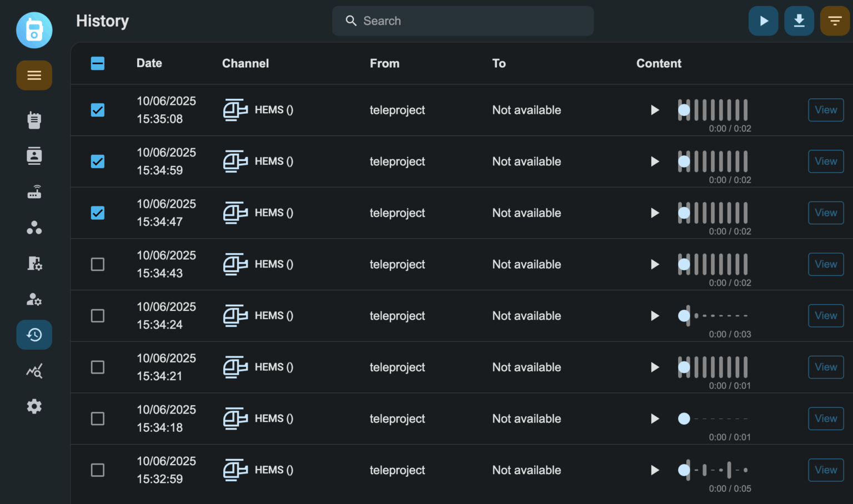Open the analytics sidebar icon

click(x=34, y=371)
